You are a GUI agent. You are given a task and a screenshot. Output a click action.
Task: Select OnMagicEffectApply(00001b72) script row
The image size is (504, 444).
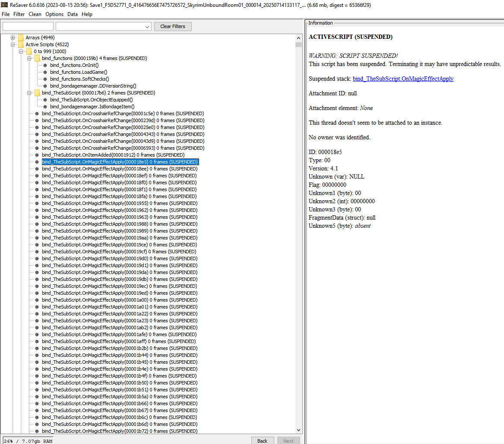coord(120,431)
